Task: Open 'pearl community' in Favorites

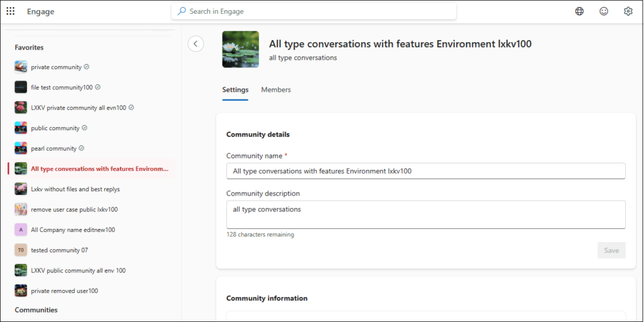Action: pyautogui.click(x=54, y=148)
